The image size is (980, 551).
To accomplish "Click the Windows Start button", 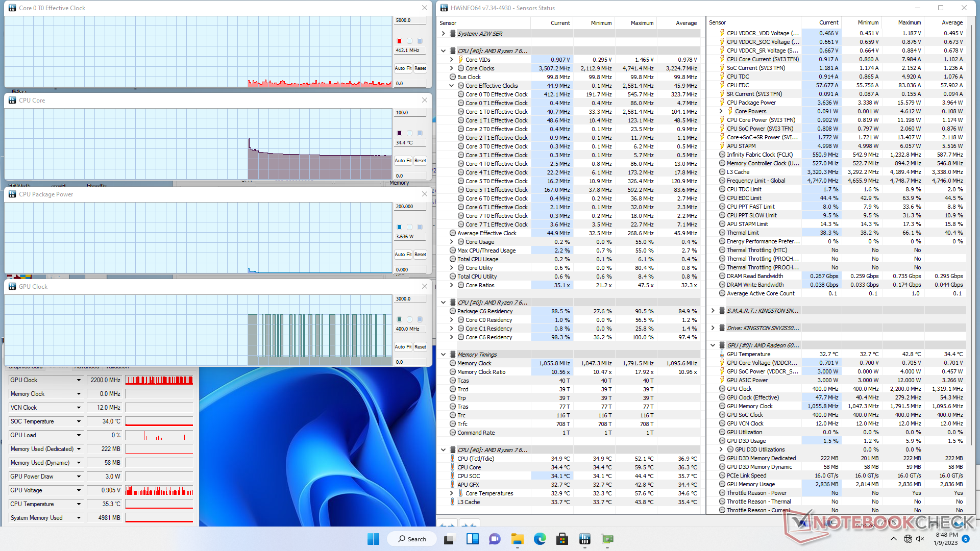I will point(373,539).
